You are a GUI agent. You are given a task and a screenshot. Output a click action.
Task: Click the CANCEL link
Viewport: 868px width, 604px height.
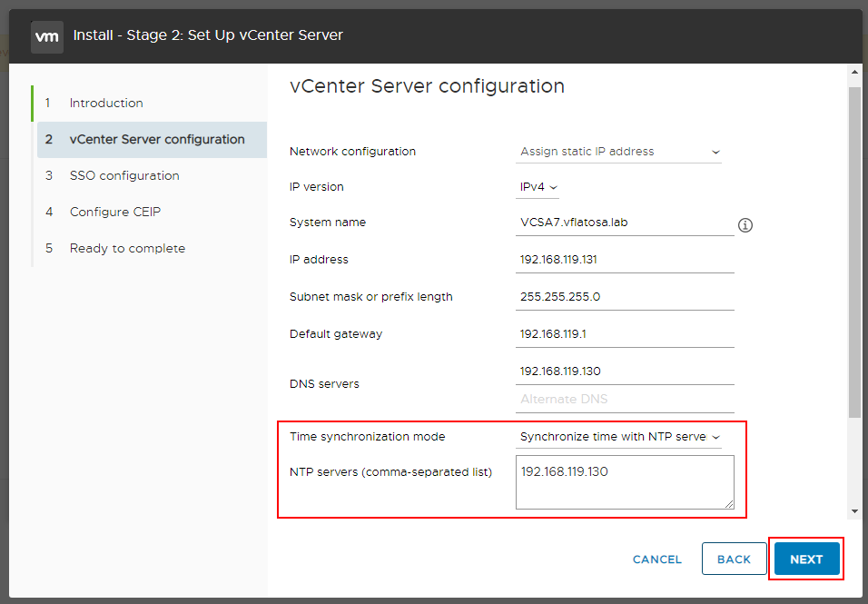tap(657, 559)
